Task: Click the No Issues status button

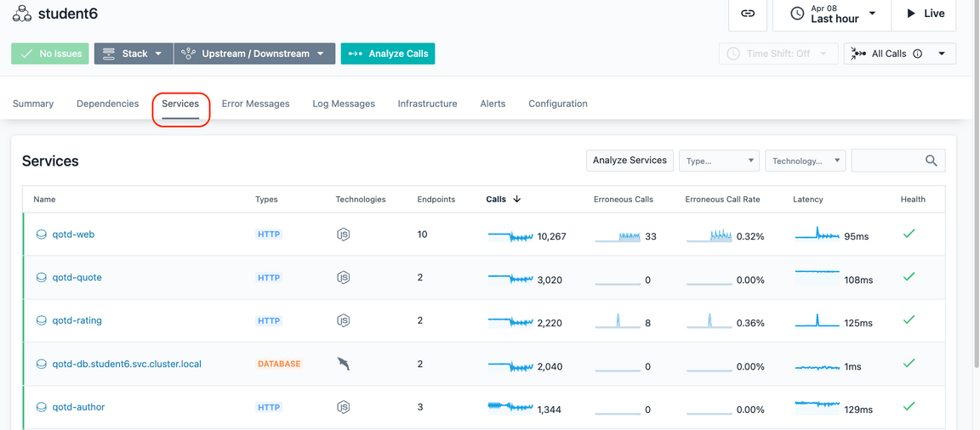Action: coord(50,54)
